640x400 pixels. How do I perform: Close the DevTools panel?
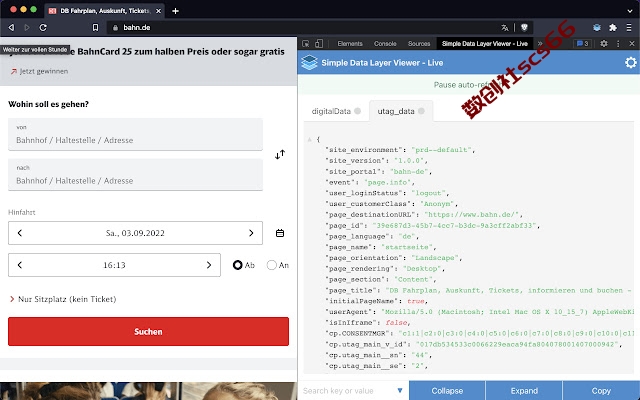pos(632,44)
